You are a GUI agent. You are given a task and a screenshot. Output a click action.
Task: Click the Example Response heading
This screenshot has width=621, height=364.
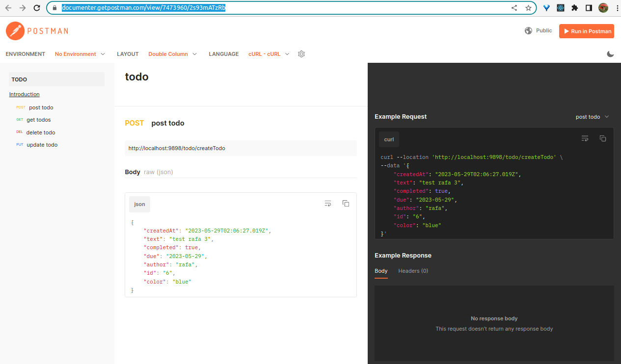[403, 256]
